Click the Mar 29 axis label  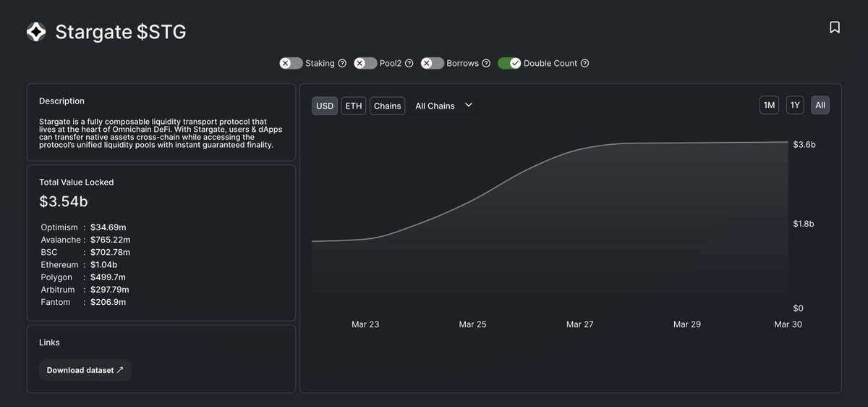coord(686,324)
